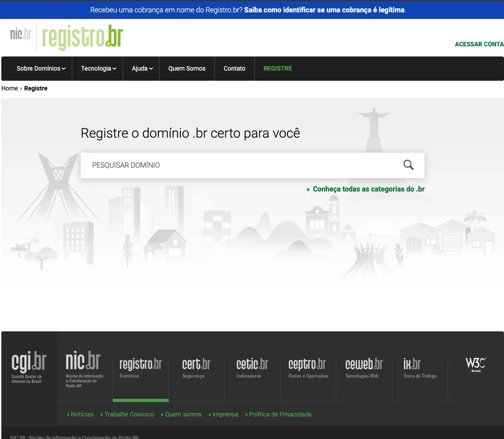Open the cetic.br Indicadores footer logo
The height and width of the screenshot is (439, 504).
click(x=252, y=368)
